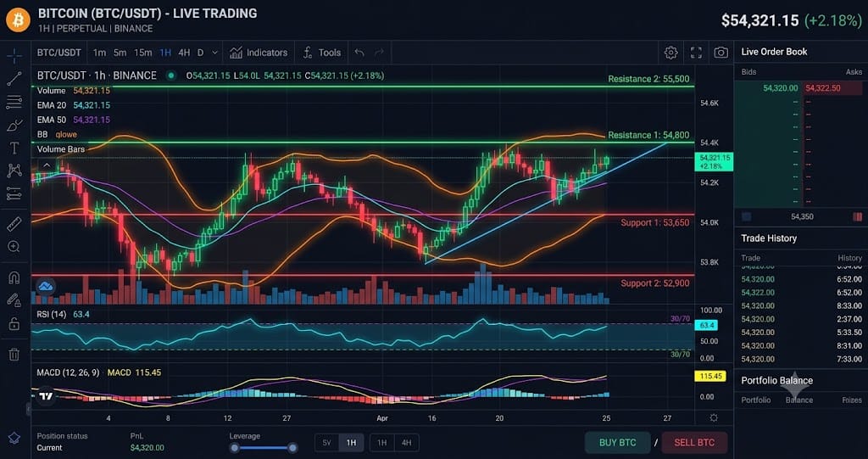Switch to the D daily timeframe

(x=200, y=53)
